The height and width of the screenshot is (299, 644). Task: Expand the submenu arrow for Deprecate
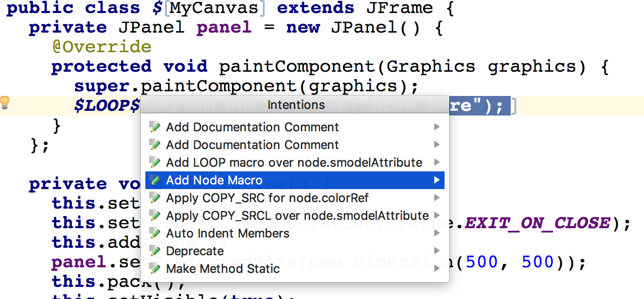(437, 251)
